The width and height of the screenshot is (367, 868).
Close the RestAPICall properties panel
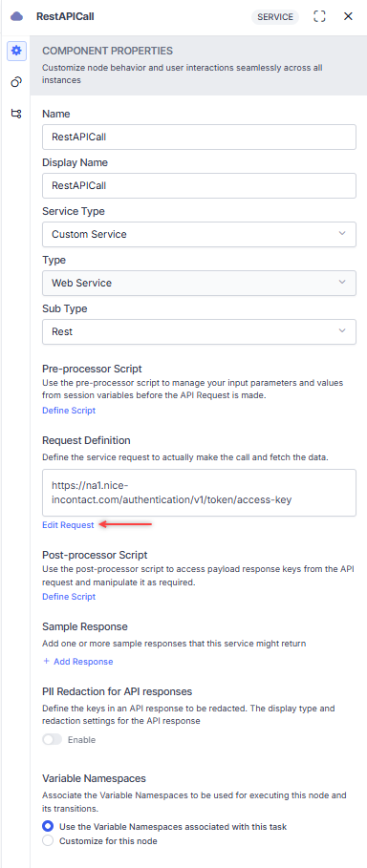pyautogui.click(x=348, y=16)
